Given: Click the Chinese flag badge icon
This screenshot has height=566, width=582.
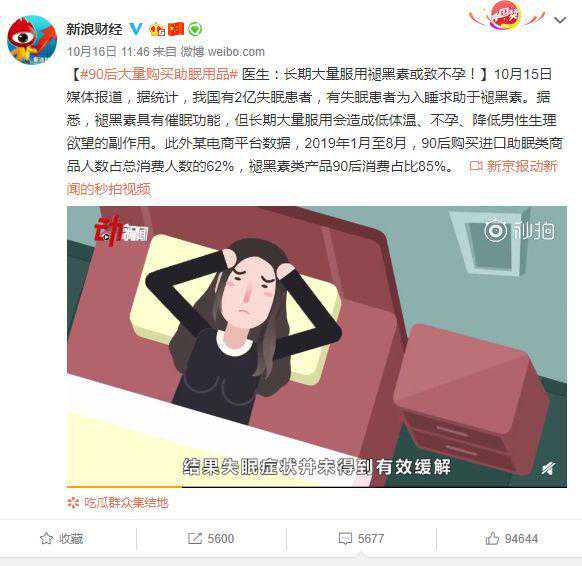Looking at the screenshot, I should click(176, 29).
